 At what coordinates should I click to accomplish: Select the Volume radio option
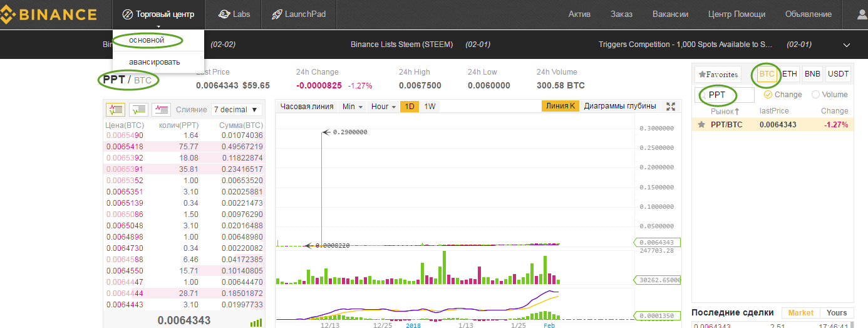pos(815,95)
